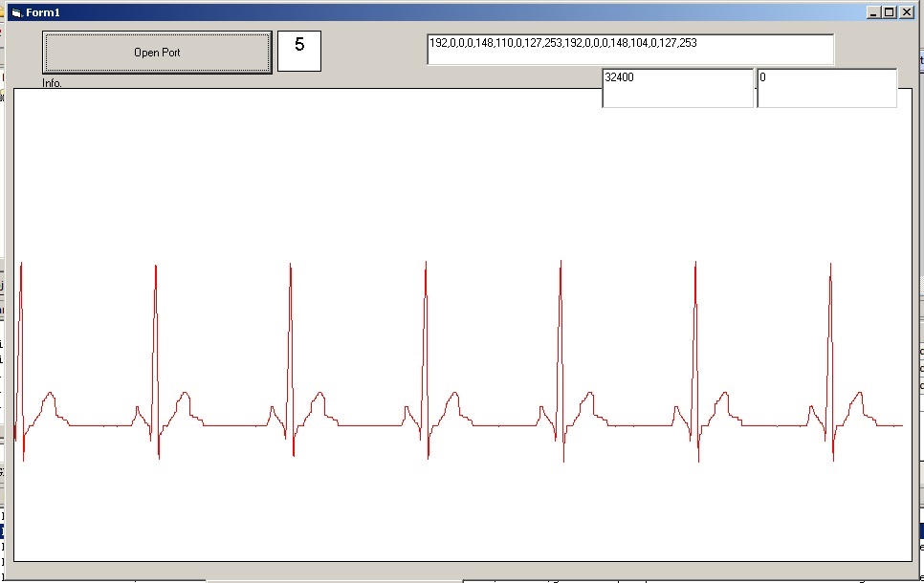Viewport: 924px width, 583px height.
Task: Click the text box containing 0
Action: click(826, 88)
